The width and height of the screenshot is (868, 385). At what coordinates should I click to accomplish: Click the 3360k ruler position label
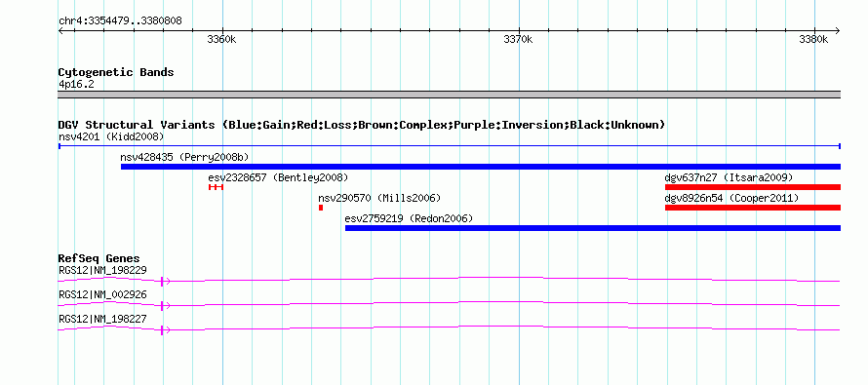(x=220, y=40)
